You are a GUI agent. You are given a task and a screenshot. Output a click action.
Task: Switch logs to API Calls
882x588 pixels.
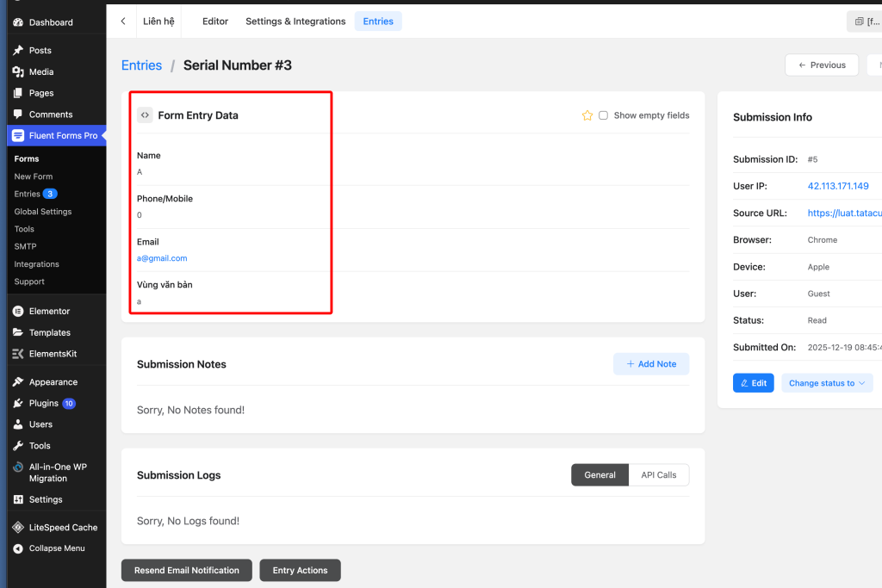point(658,475)
